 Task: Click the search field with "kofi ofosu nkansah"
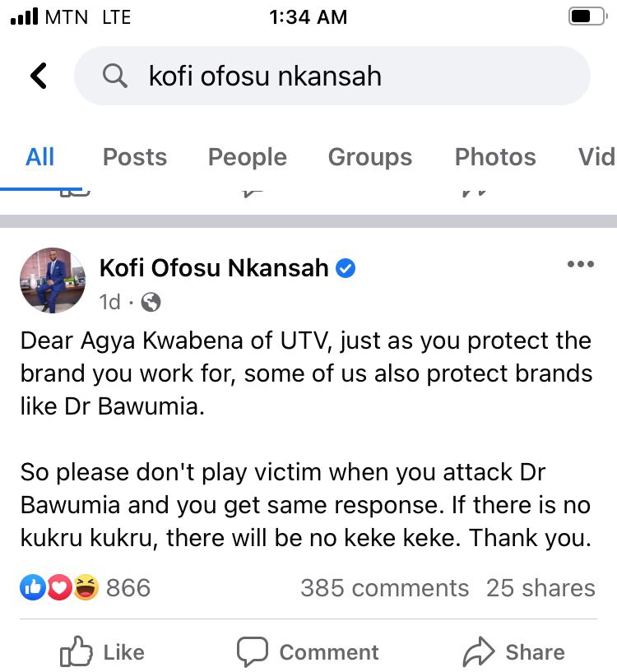(x=346, y=76)
